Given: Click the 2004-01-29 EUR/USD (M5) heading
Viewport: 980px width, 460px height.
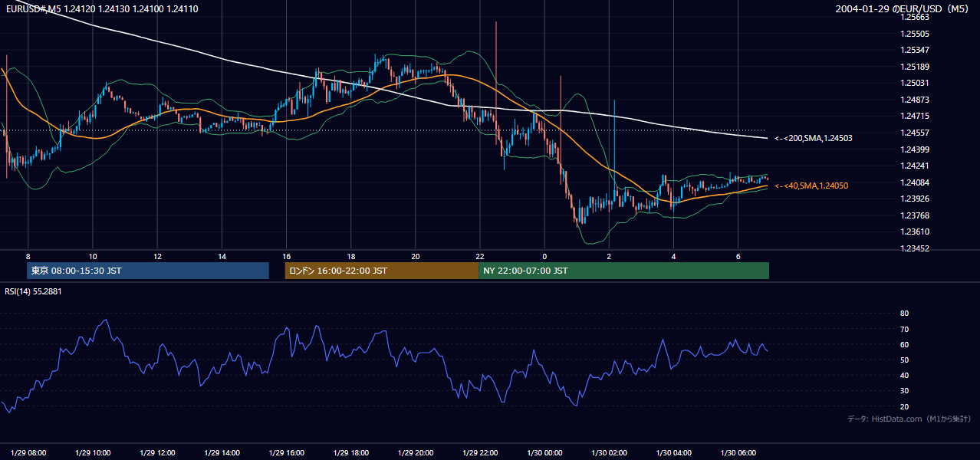Looking at the screenshot, I should tap(903, 8).
